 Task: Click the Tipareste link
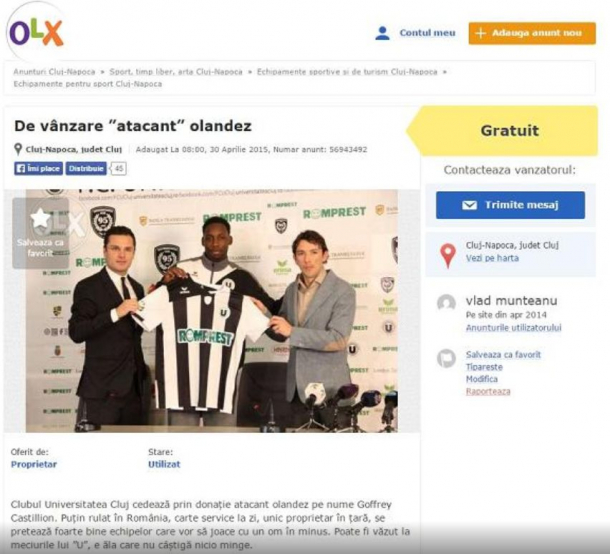(x=484, y=367)
